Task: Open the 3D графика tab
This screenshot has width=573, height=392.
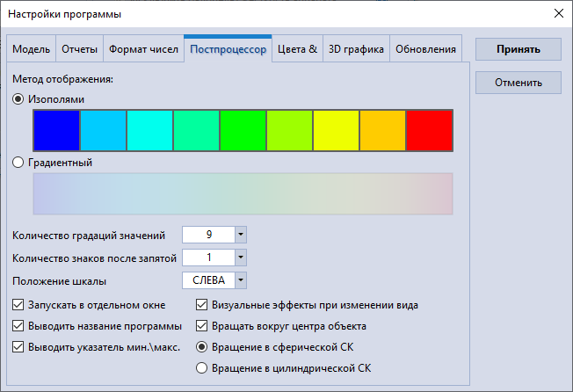Action: [356, 49]
